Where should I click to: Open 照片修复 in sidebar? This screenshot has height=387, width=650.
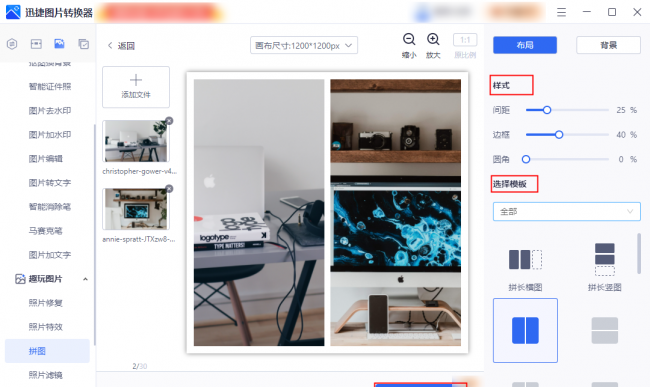point(46,302)
